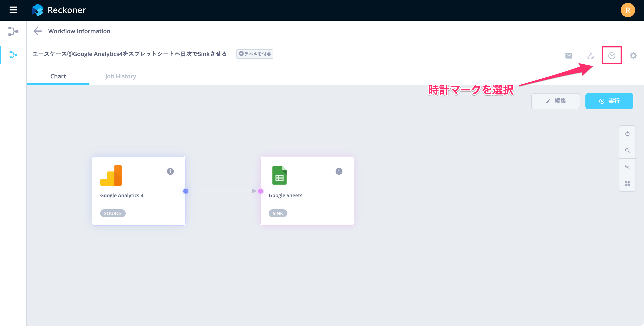Click the 編集 edit button
This screenshot has width=644, height=335.
[x=555, y=101]
